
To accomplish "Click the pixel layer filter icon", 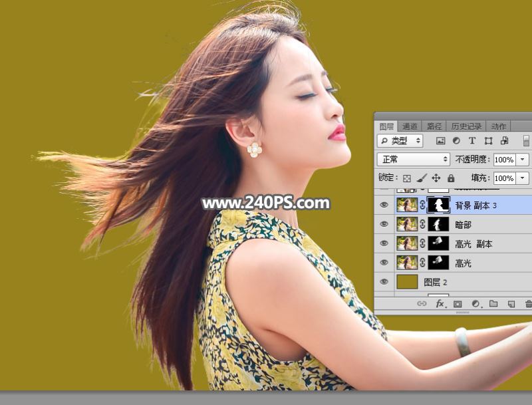I will [x=440, y=141].
